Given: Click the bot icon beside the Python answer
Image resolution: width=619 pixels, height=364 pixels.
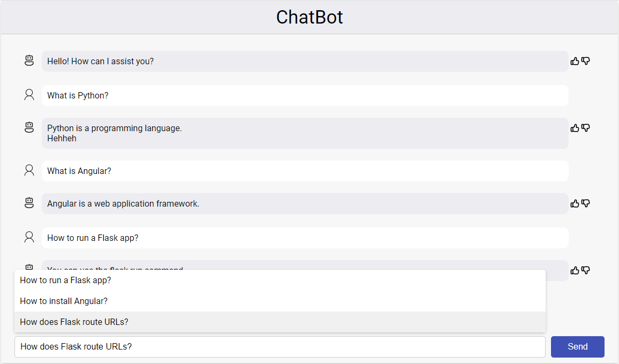Looking at the screenshot, I should coord(29,127).
